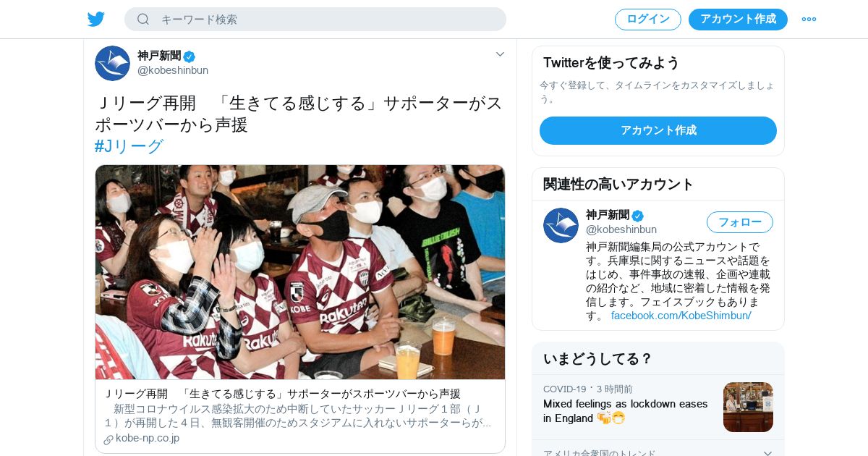Click the link icon beside kobe-np.co.jp
Viewport: 868px width, 456px height.
109,439
